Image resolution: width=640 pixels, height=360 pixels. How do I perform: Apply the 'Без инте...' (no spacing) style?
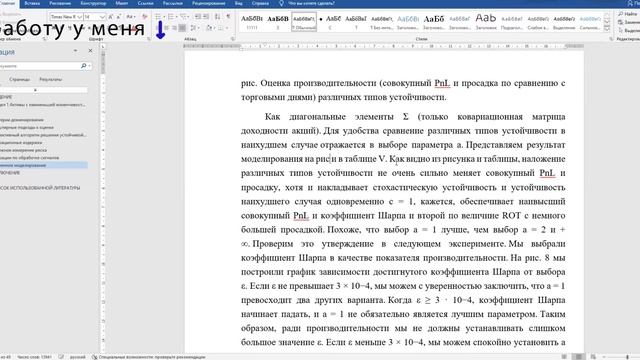point(382,22)
